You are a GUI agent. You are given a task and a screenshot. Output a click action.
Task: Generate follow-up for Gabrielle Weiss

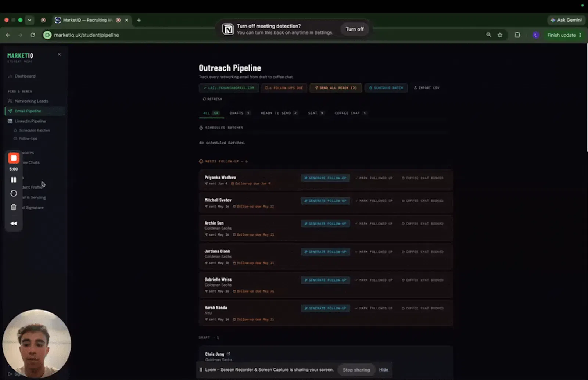click(325, 280)
